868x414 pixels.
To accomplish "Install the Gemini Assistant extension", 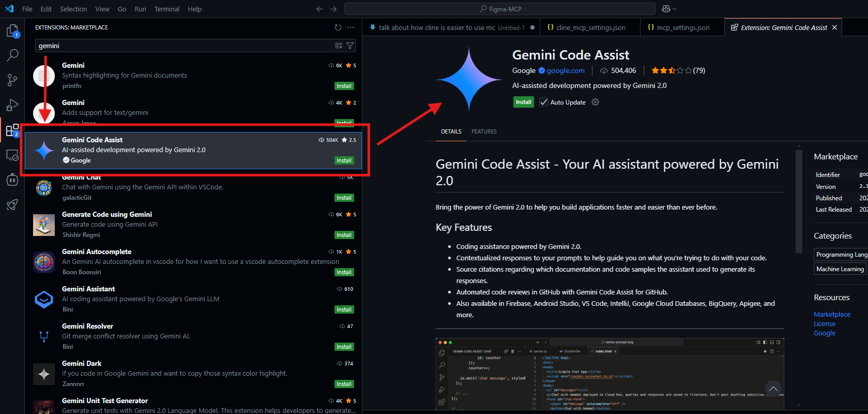I will click(344, 309).
